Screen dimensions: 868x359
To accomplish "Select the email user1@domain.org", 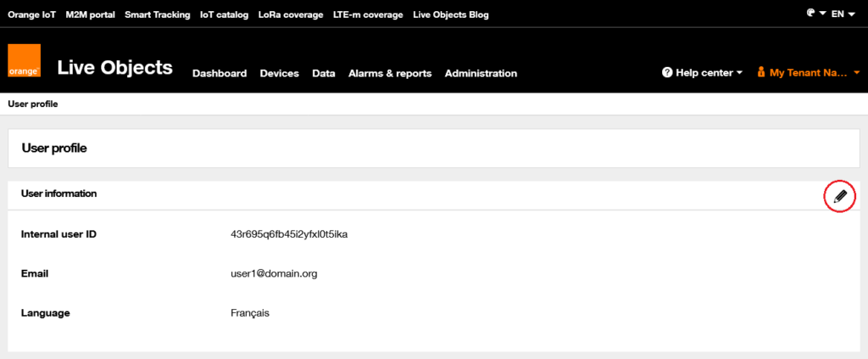I will click(274, 273).
